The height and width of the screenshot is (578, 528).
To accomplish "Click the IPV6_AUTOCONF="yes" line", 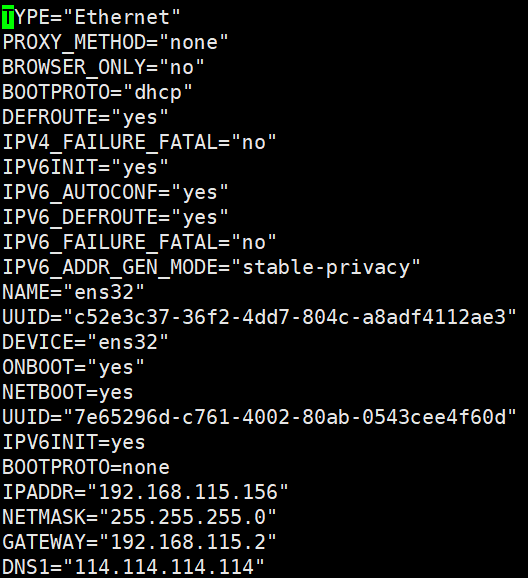I will (115, 192).
